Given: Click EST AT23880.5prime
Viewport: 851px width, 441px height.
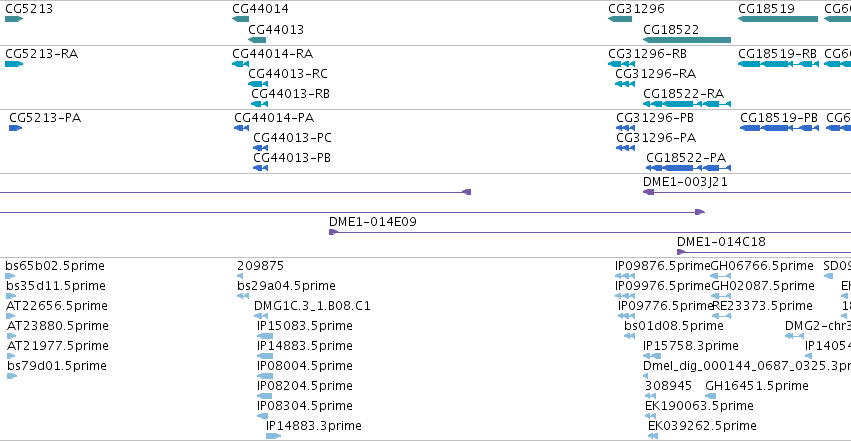Looking at the screenshot, I should [x=58, y=326].
